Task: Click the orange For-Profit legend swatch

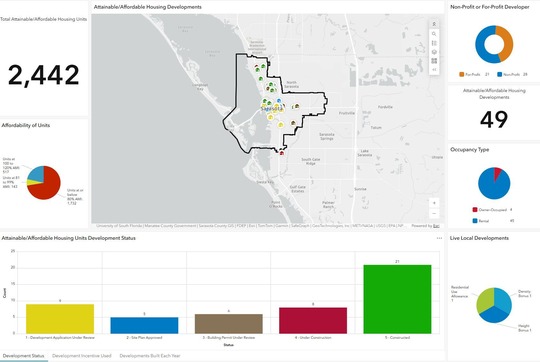Action: (462, 74)
